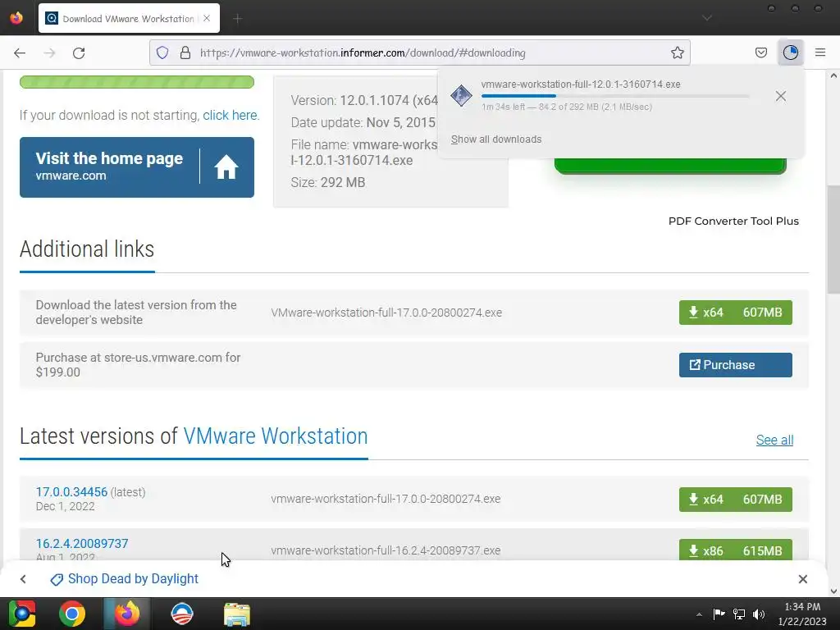Open the start menu icon in taskbar

click(x=22, y=614)
